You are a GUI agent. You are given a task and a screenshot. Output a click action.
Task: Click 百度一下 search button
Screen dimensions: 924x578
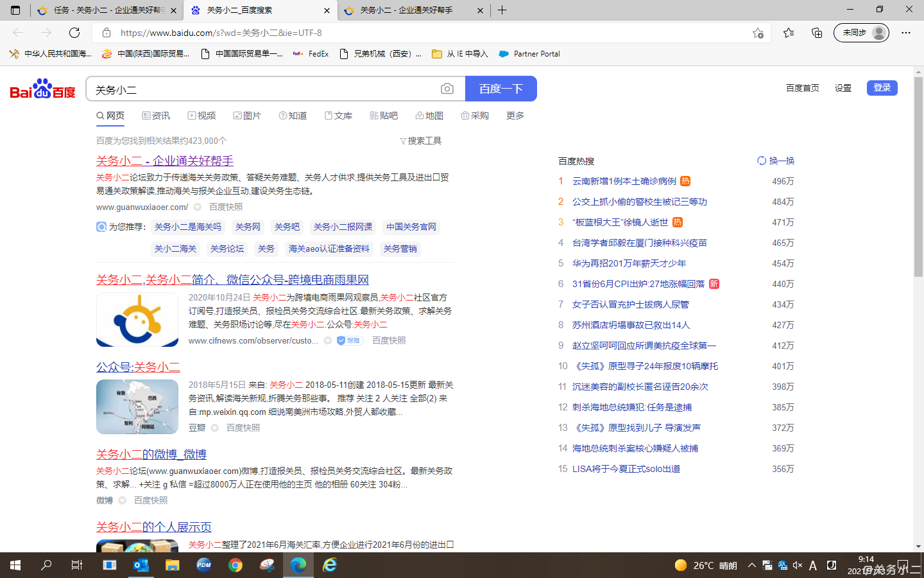click(x=501, y=89)
